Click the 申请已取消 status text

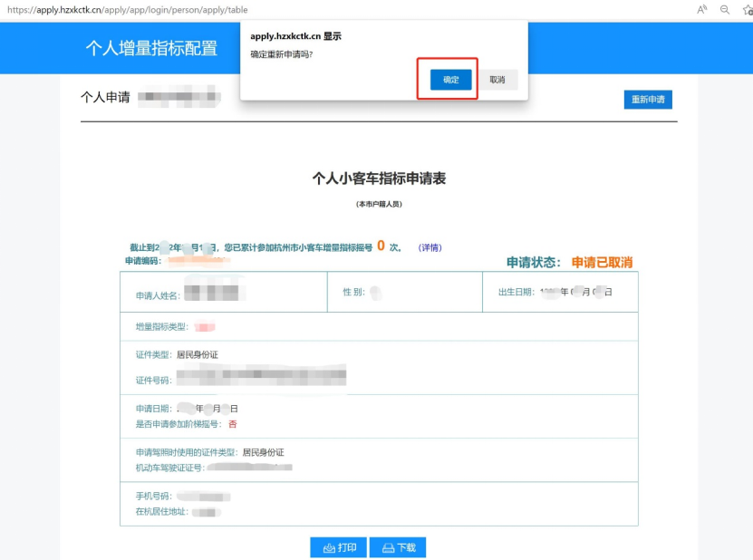[x=602, y=263]
